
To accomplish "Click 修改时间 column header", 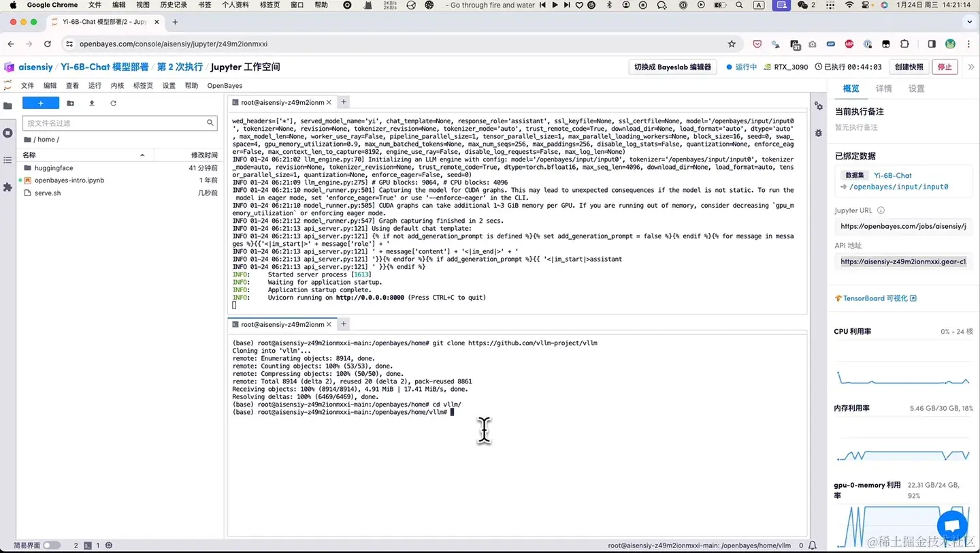I will 204,155.
